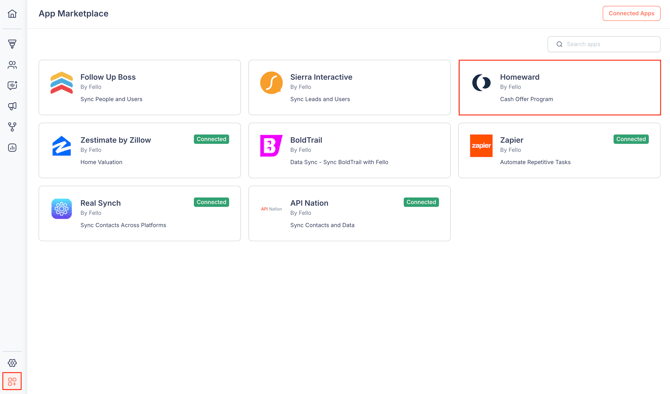Click the Zapier orange logo
Image resolution: width=670 pixels, height=394 pixels.
click(481, 146)
